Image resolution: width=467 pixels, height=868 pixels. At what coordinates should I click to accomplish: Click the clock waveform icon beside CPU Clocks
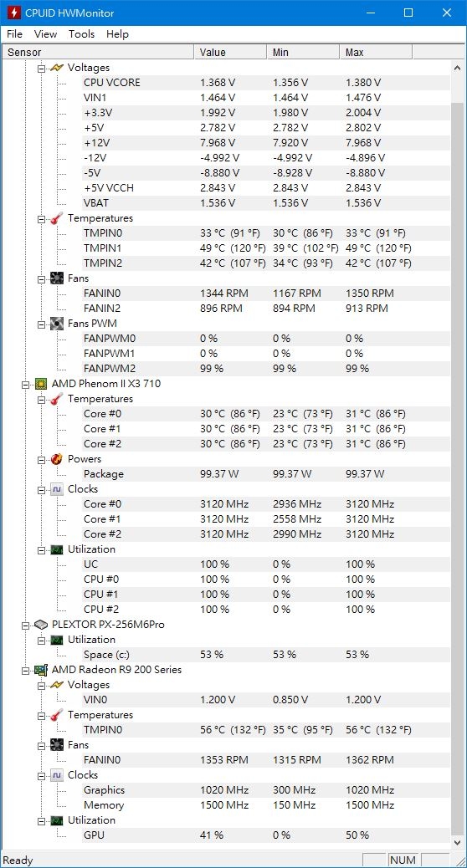pyautogui.click(x=57, y=489)
